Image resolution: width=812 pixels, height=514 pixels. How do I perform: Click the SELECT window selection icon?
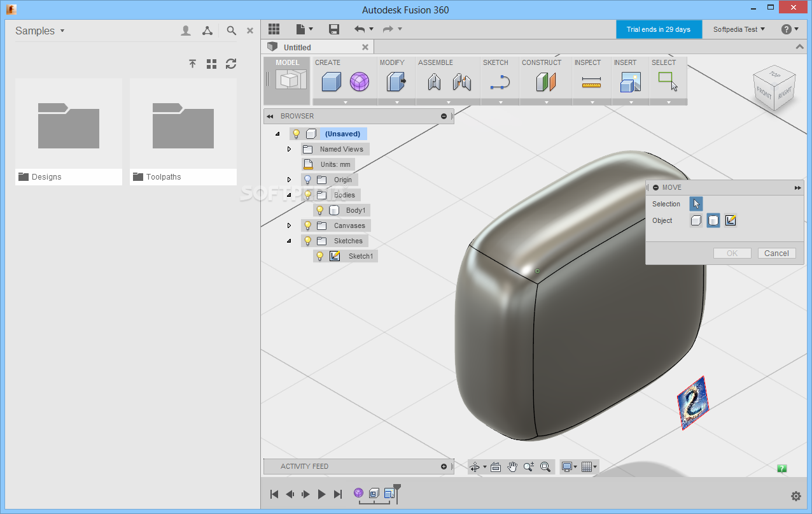pyautogui.click(x=668, y=81)
